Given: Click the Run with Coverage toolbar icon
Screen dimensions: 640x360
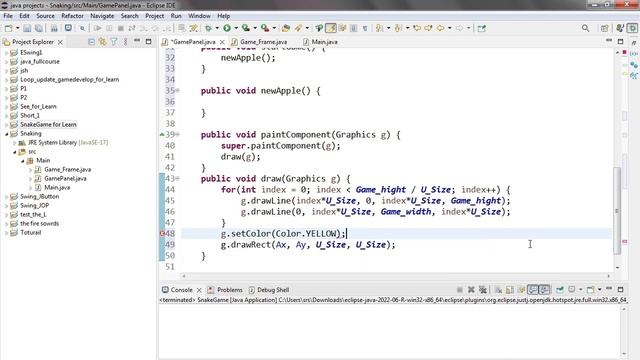Looking at the screenshot, I should [x=246, y=28].
